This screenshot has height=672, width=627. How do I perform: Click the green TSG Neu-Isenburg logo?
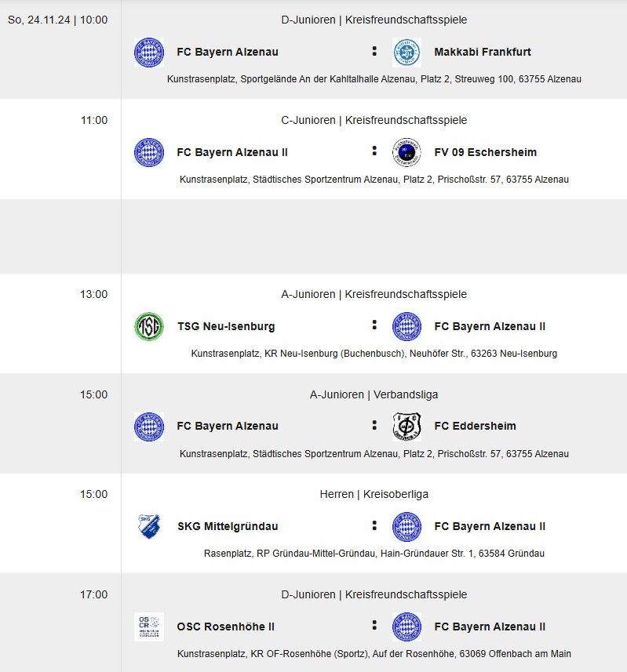pyautogui.click(x=149, y=326)
